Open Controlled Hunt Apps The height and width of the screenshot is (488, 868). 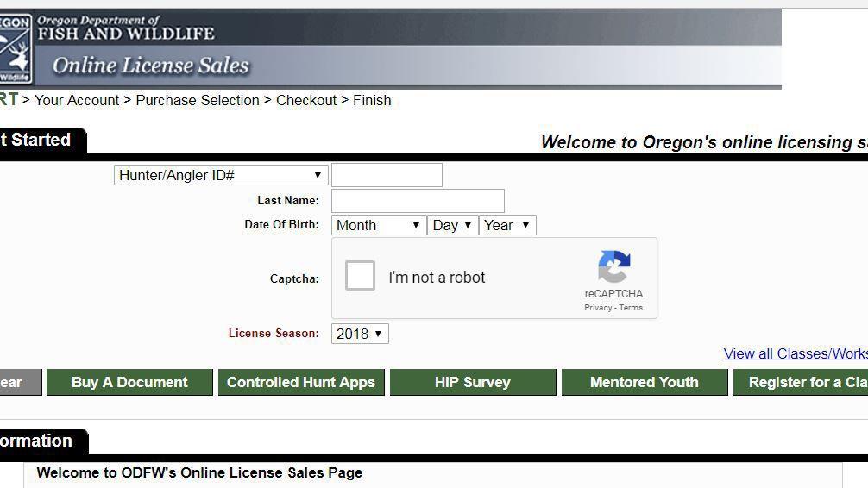301,382
